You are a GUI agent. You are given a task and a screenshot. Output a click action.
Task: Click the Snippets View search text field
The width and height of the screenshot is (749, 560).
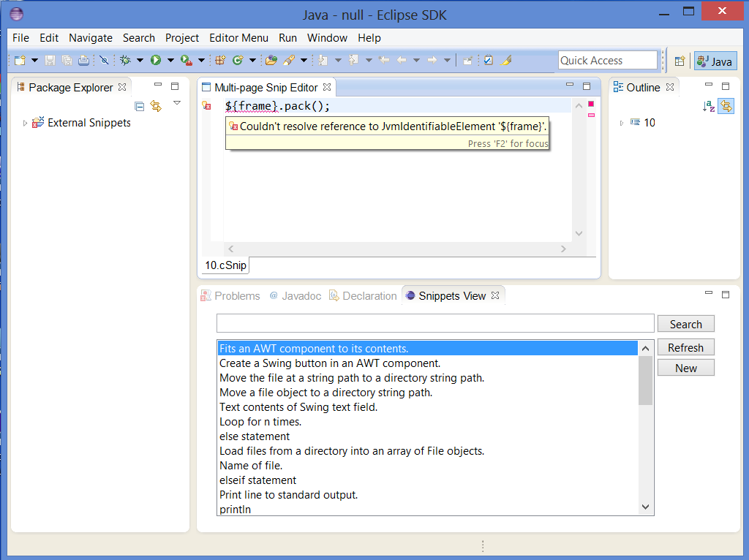[x=435, y=323]
